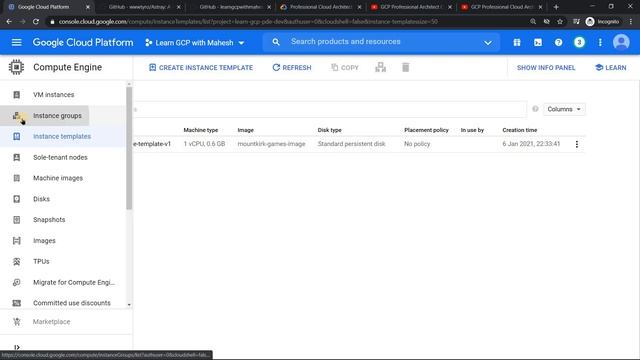This screenshot has height=360, width=640.
Task: Click the Disks sidebar icon
Action: point(17,199)
